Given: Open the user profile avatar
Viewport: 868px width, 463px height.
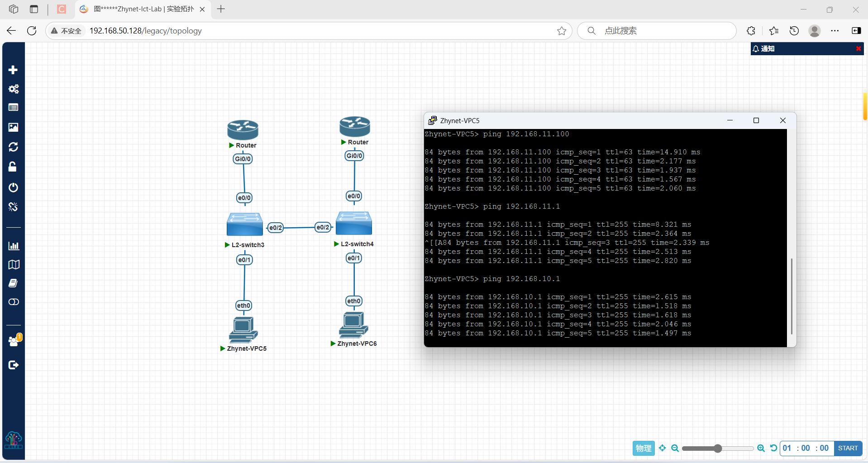Looking at the screenshot, I should point(815,31).
